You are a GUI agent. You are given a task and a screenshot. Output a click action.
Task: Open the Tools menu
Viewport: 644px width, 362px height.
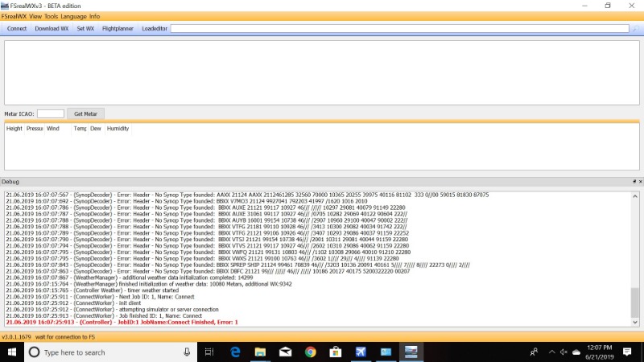[x=51, y=16]
